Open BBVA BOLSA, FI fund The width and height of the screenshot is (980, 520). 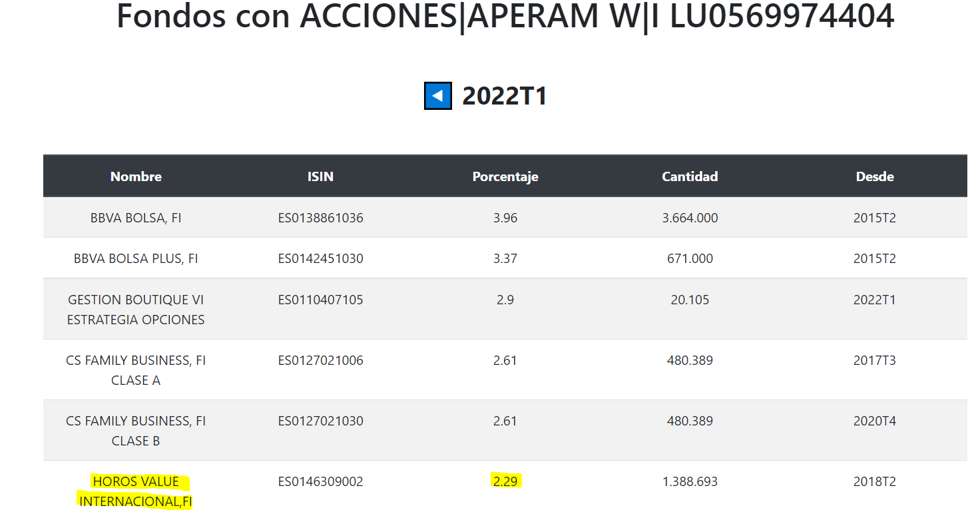pyautogui.click(x=136, y=218)
